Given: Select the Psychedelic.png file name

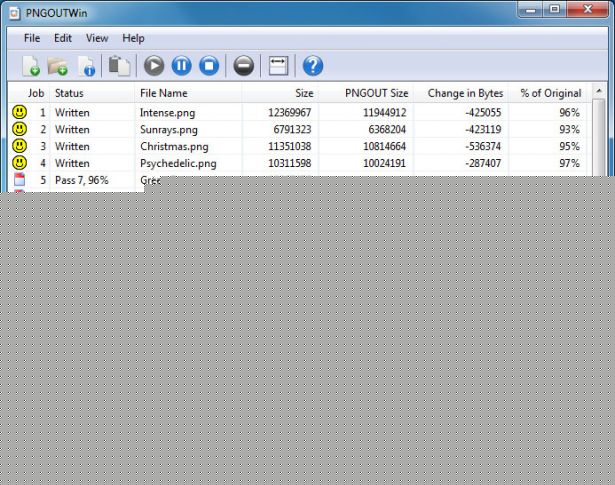Looking at the screenshot, I should 178,163.
